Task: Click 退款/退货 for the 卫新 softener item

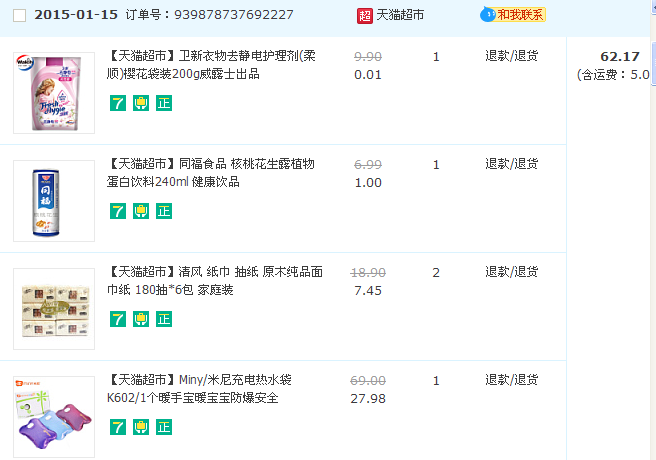Action: click(x=512, y=56)
